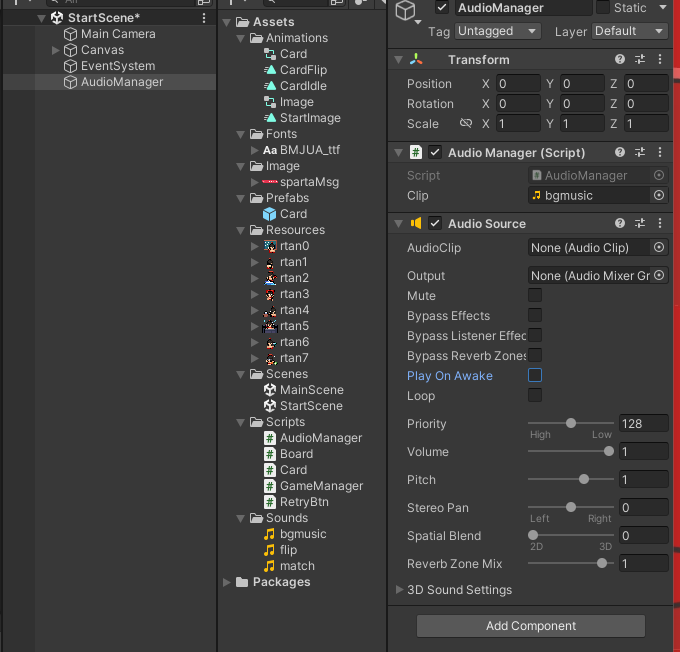Select the RetryBtn script

click(304, 502)
